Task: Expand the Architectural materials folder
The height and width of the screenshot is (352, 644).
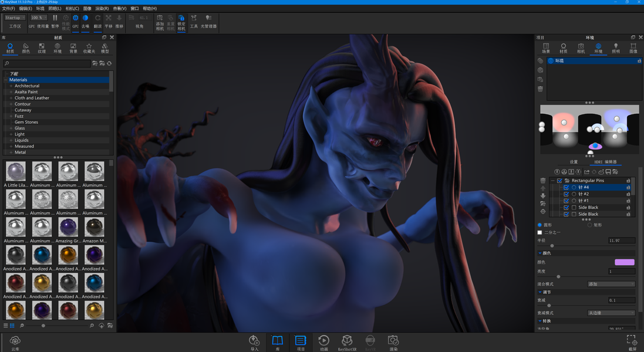Action: pyautogui.click(x=11, y=86)
